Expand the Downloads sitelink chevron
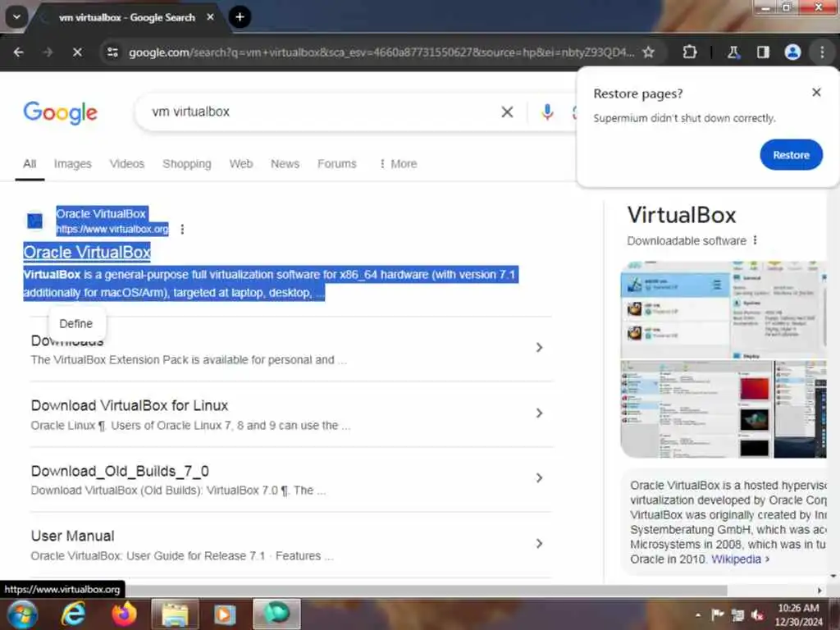840x630 pixels. click(x=539, y=347)
